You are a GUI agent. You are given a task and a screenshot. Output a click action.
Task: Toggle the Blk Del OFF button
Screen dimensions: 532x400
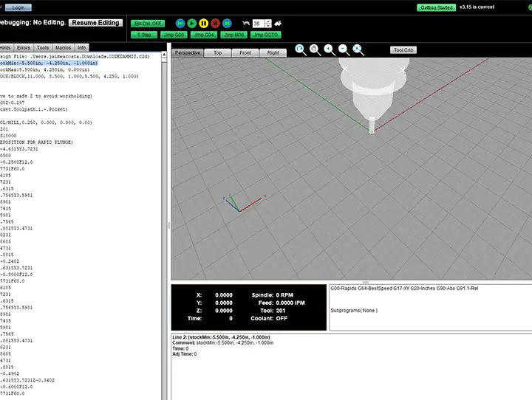point(148,24)
